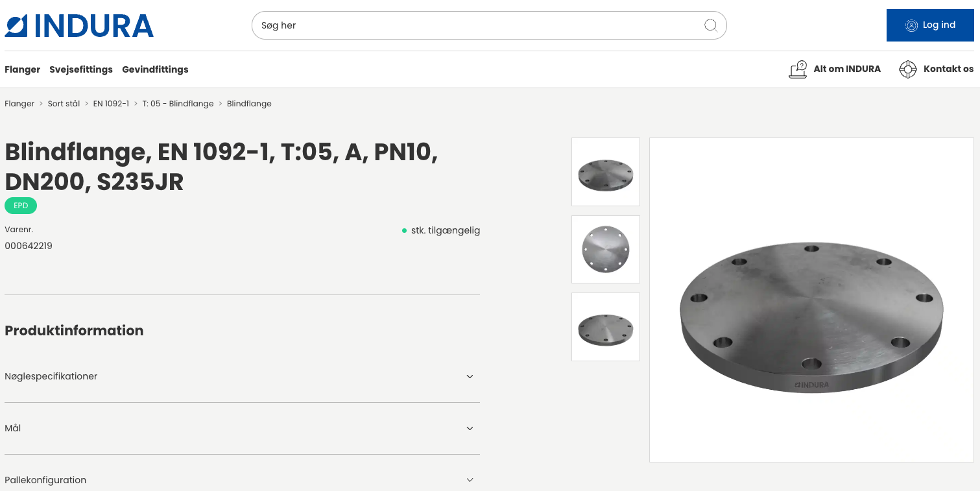
Task: Select the third flange thumbnail
Action: [x=605, y=327]
